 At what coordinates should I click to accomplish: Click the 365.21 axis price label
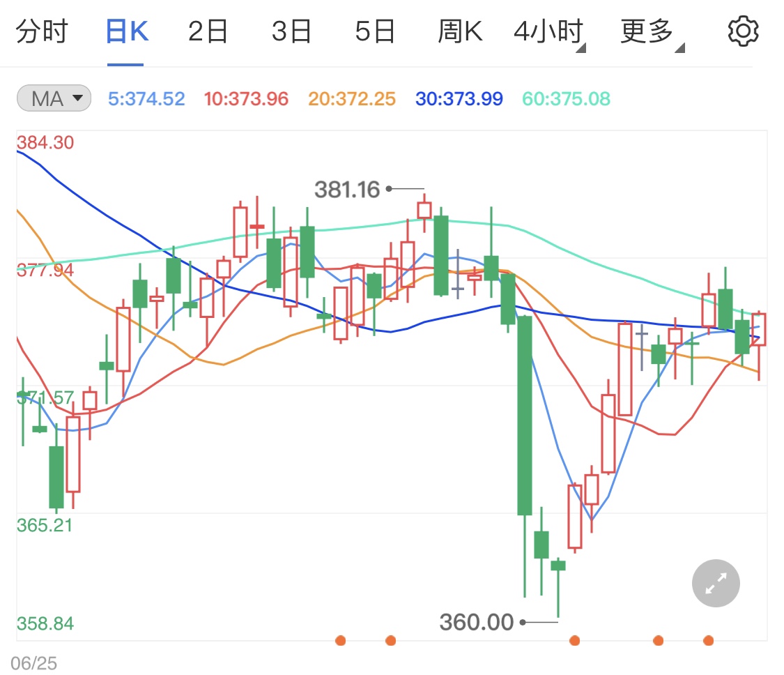pos(45,525)
